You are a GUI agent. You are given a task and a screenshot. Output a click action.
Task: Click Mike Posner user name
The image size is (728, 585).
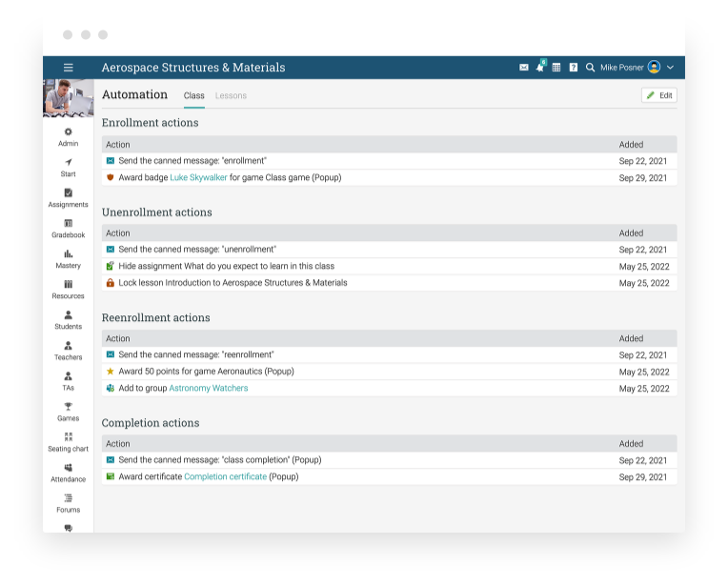(621, 68)
